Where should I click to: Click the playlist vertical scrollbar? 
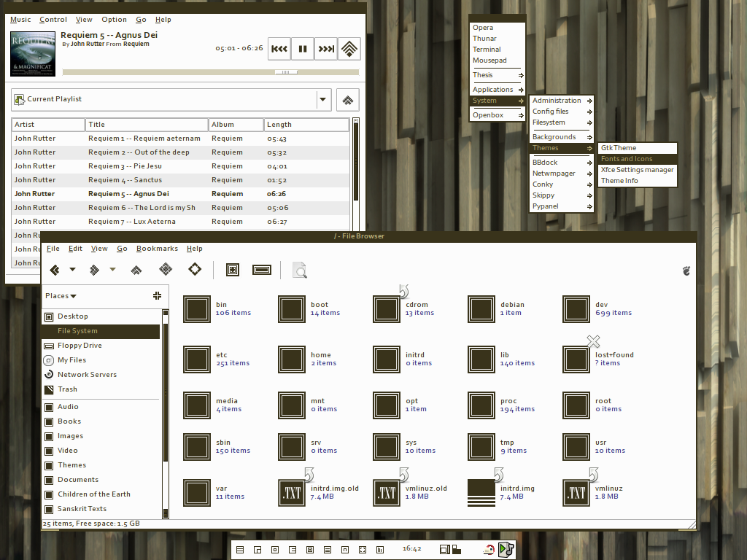355,162
